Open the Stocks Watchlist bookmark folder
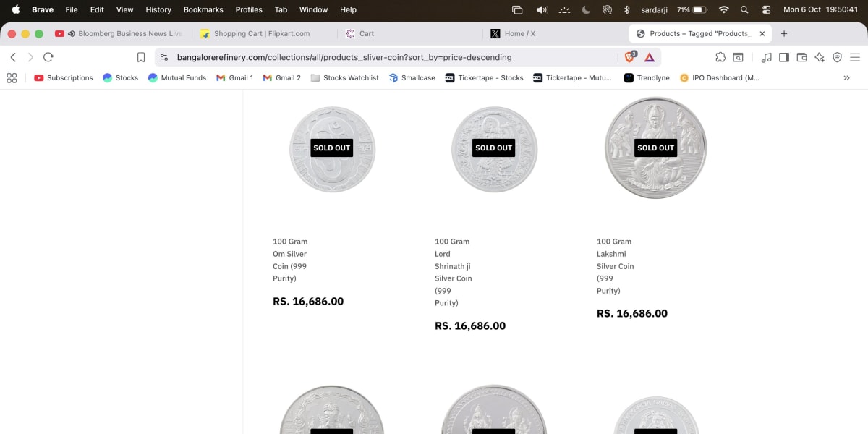868x434 pixels. (344, 77)
